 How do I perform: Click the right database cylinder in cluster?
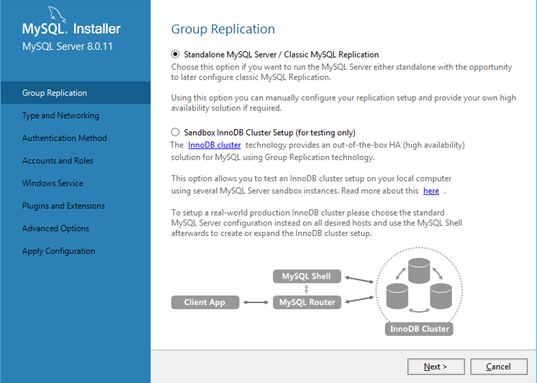pyautogui.click(x=441, y=296)
